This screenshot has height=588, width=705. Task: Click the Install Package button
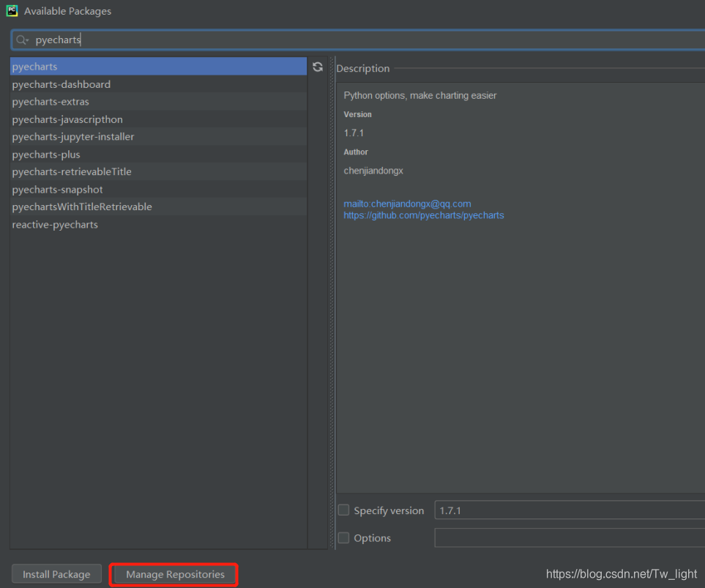[x=56, y=574]
